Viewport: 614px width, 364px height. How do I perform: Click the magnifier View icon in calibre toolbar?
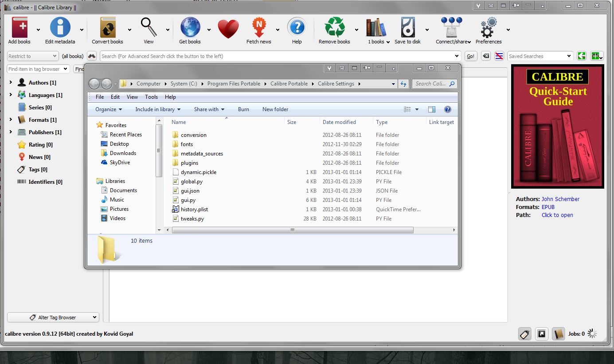point(149,27)
